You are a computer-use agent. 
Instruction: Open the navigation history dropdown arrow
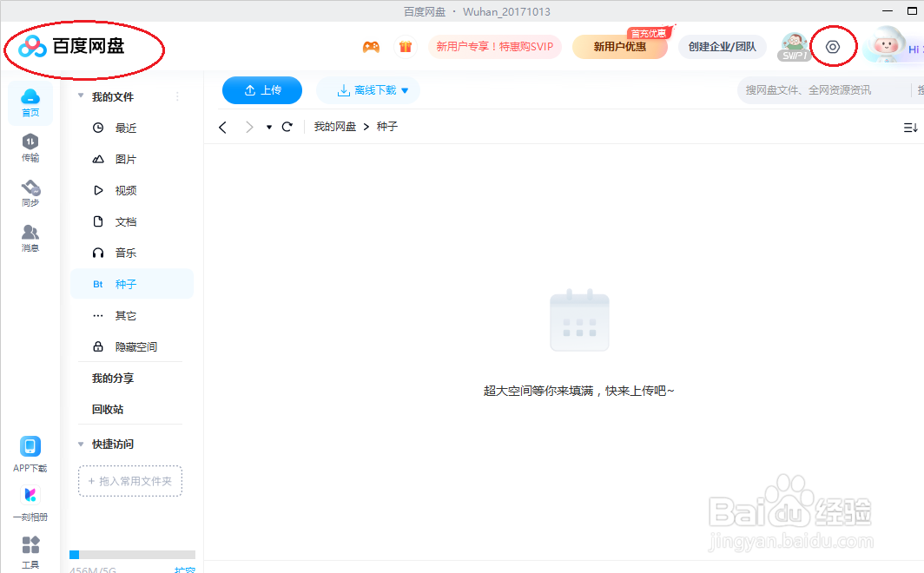pyautogui.click(x=268, y=128)
